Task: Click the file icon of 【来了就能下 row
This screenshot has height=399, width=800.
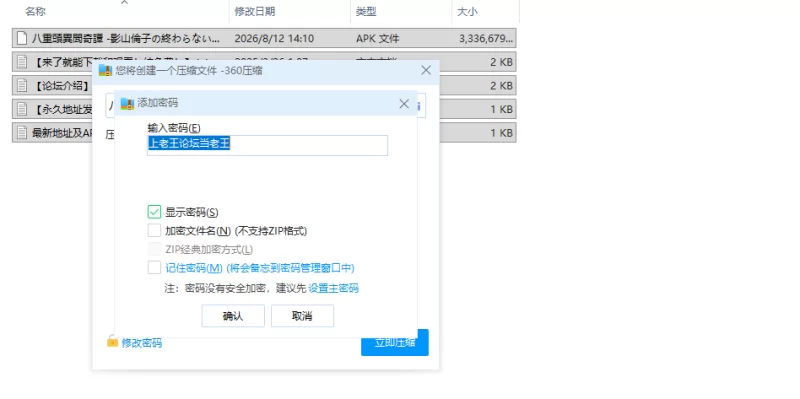Action: [x=21, y=62]
